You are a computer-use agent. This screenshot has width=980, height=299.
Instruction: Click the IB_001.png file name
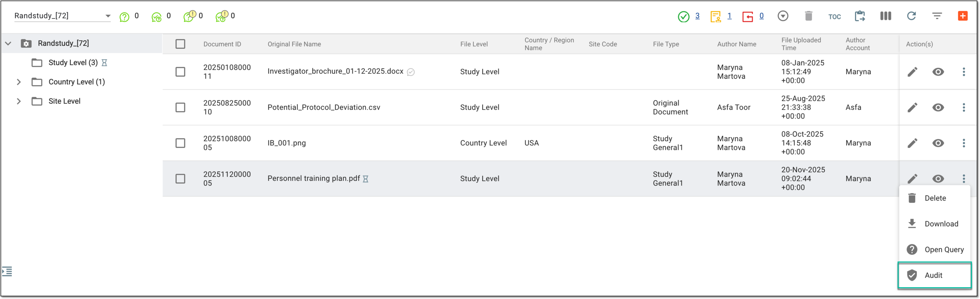point(287,143)
